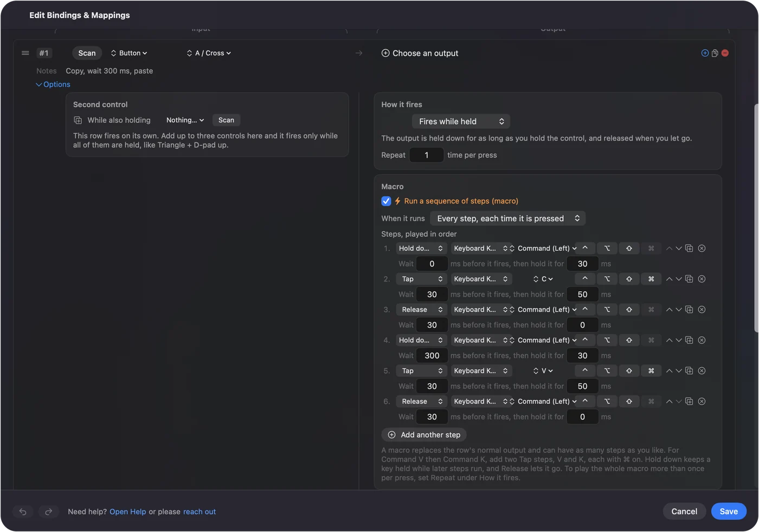Image resolution: width=759 pixels, height=532 pixels.
Task: Grab the reorder handle beside row #1
Action: (x=25, y=53)
